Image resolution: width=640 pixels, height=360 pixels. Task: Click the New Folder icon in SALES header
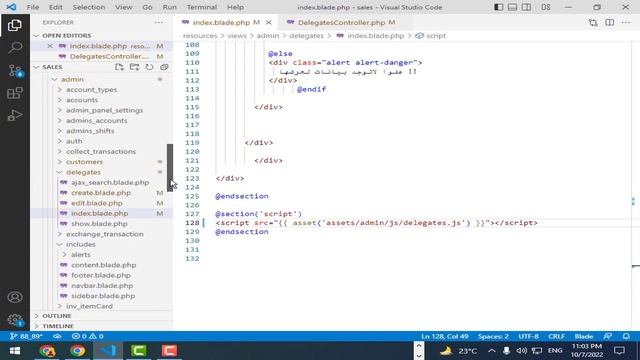pos(134,67)
